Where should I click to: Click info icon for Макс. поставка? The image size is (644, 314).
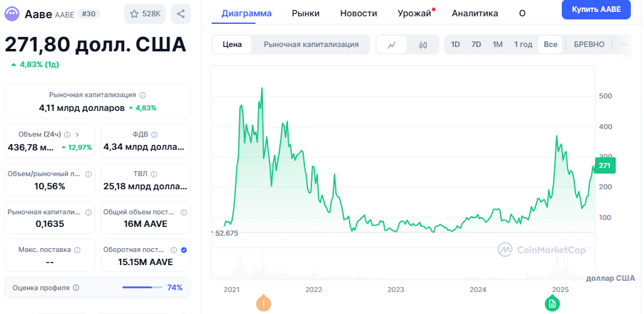point(77,249)
